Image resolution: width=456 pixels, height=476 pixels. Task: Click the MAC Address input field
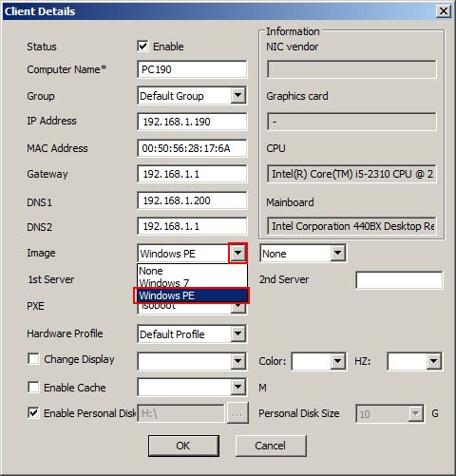point(192,148)
